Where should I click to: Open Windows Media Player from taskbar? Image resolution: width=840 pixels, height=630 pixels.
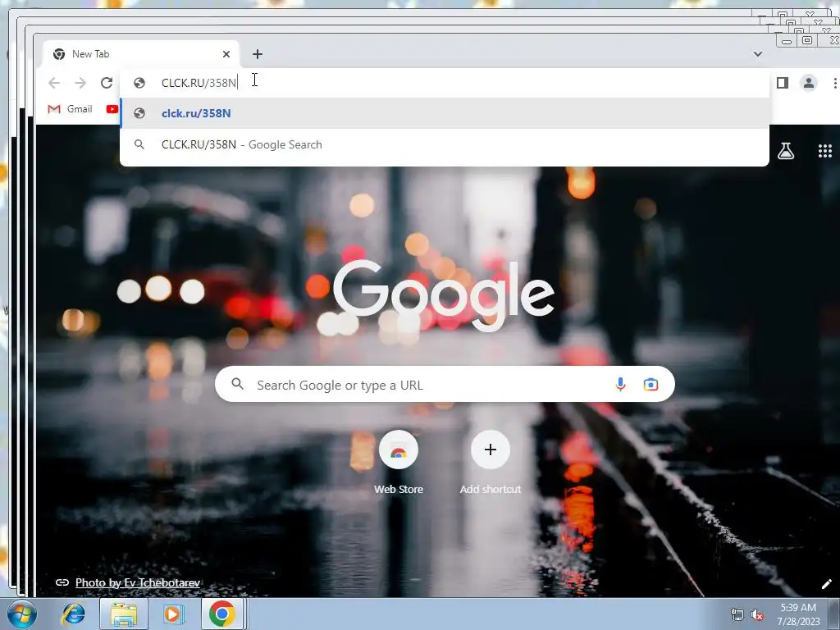click(172, 614)
